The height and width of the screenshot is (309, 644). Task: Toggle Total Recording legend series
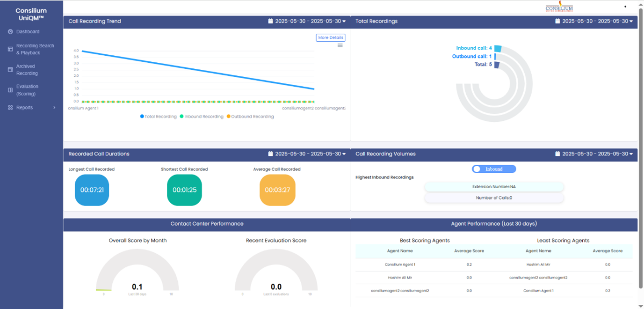click(159, 117)
